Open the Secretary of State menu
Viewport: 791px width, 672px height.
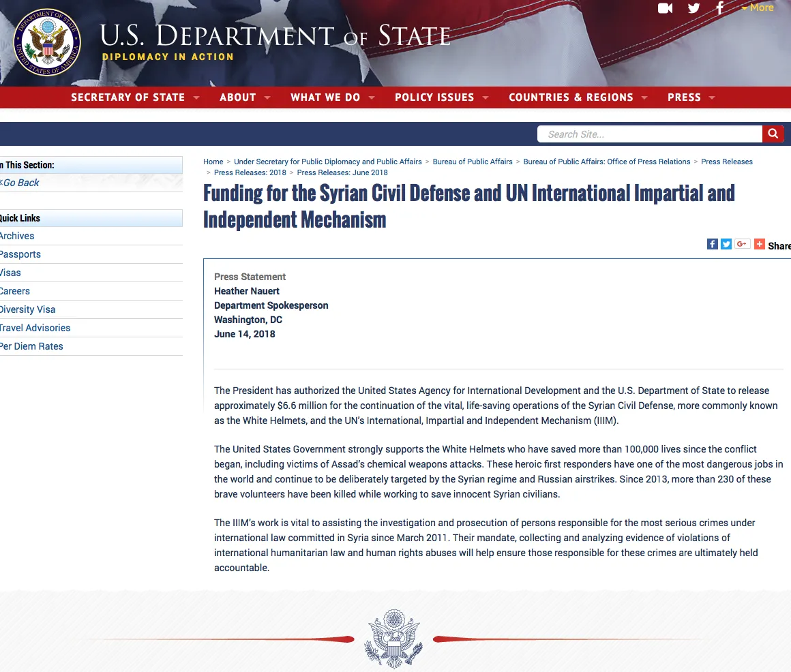click(128, 97)
